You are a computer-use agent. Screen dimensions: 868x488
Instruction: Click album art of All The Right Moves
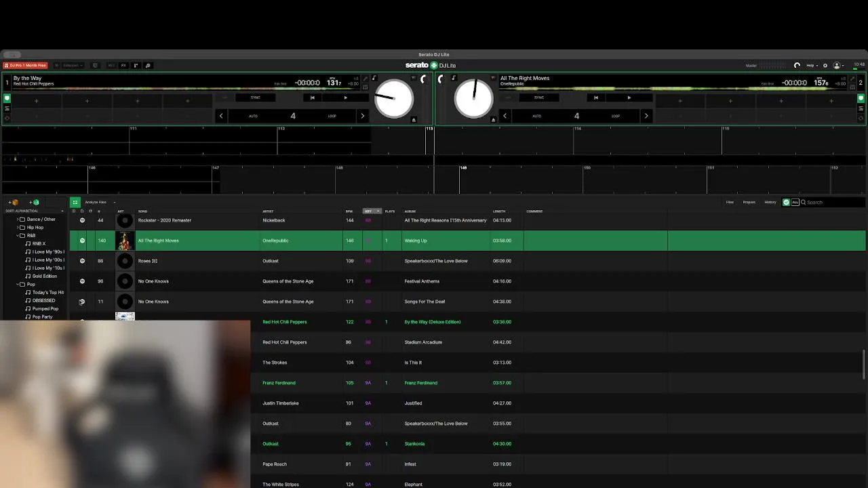pyautogui.click(x=125, y=241)
